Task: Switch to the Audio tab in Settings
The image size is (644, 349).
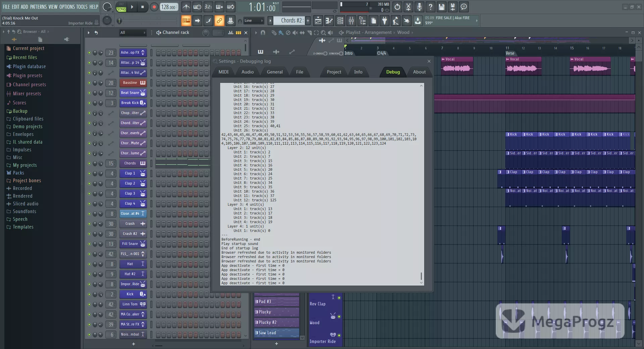Action: tap(248, 72)
